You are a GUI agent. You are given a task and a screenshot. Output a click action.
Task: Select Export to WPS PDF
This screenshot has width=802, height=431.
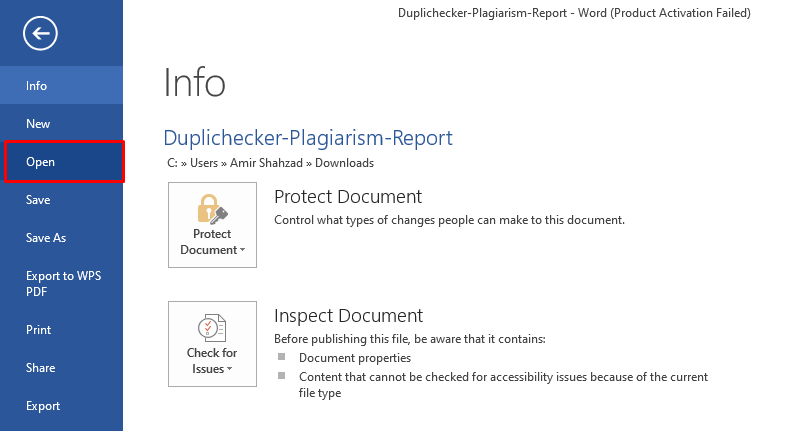point(61,284)
